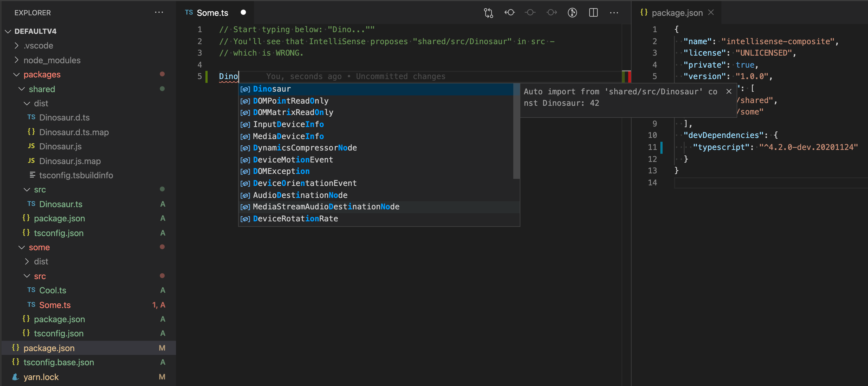
Task: Open Explorer views and more actions menu
Action: 159,13
